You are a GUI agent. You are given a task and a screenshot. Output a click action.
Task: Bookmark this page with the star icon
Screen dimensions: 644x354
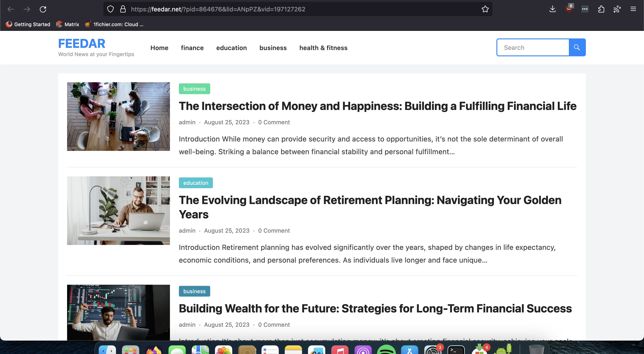point(485,9)
